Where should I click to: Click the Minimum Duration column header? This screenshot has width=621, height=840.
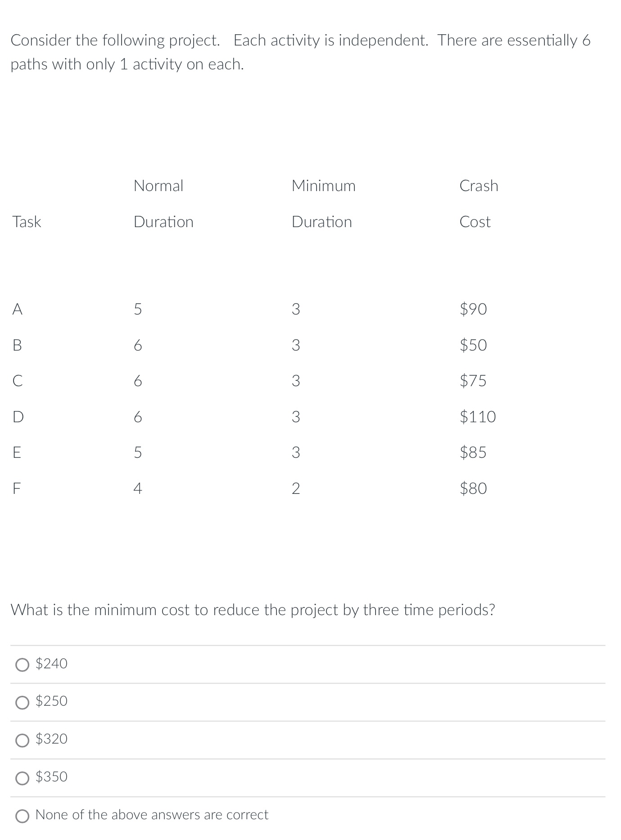coord(323,204)
